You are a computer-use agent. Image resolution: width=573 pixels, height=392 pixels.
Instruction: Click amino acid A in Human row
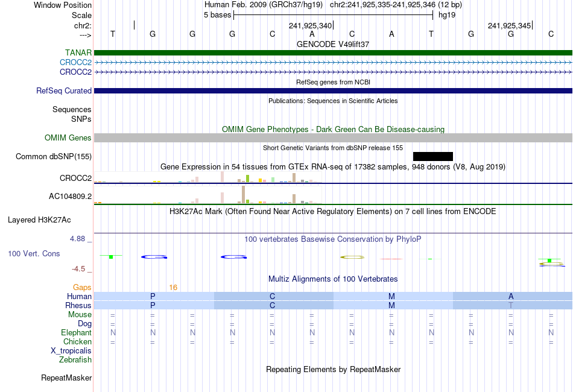coord(511,296)
